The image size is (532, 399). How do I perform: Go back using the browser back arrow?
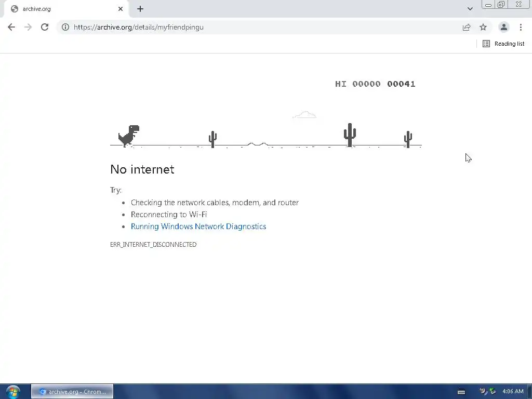pyautogui.click(x=11, y=27)
